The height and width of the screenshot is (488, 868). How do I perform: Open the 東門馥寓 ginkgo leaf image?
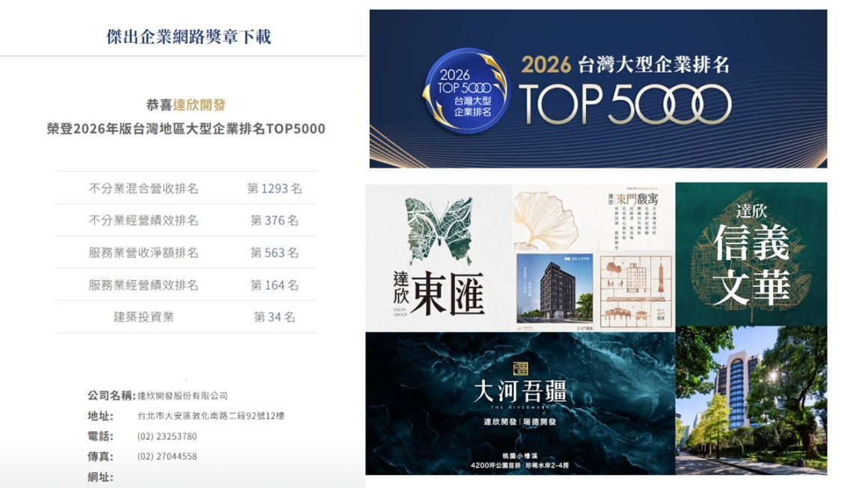coord(594,217)
